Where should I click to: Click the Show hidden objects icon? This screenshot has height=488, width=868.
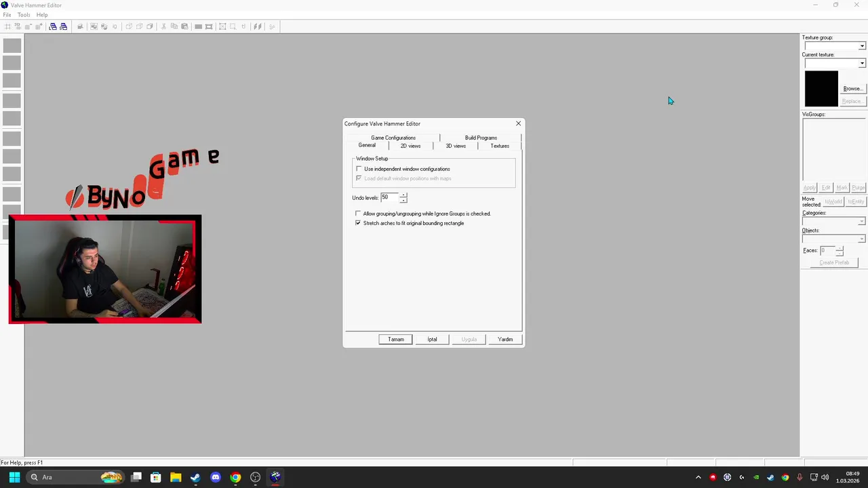[149, 26]
